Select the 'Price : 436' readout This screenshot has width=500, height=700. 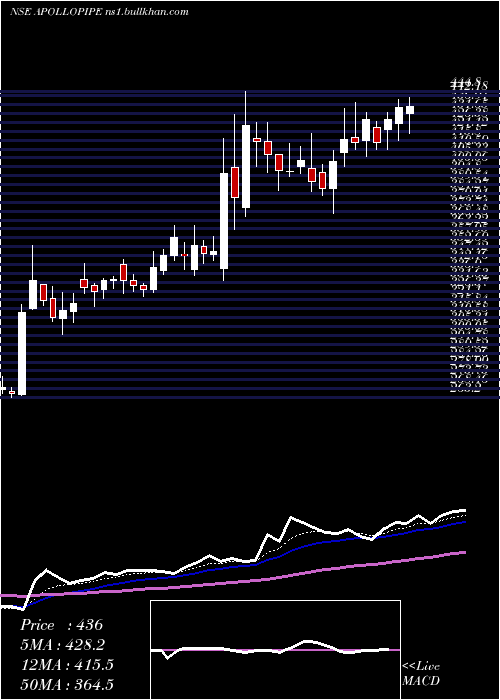(x=62, y=625)
